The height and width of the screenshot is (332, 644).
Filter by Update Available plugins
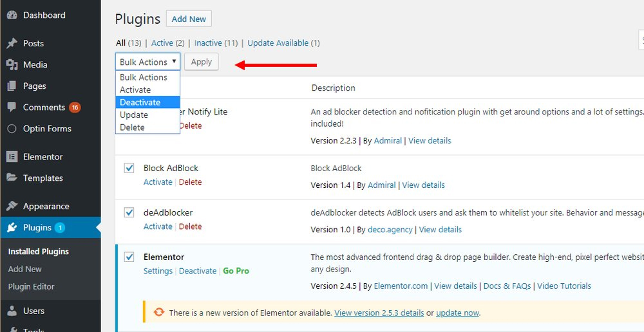[x=278, y=42]
